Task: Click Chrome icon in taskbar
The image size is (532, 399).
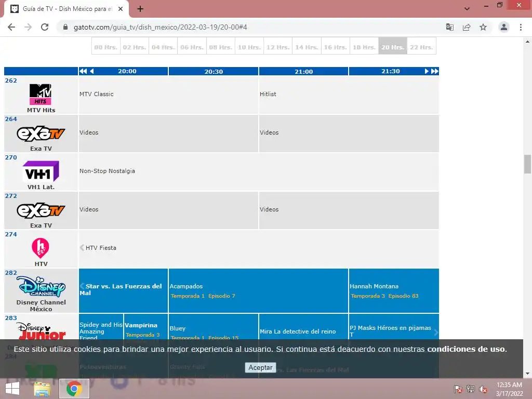Action: (x=74, y=389)
